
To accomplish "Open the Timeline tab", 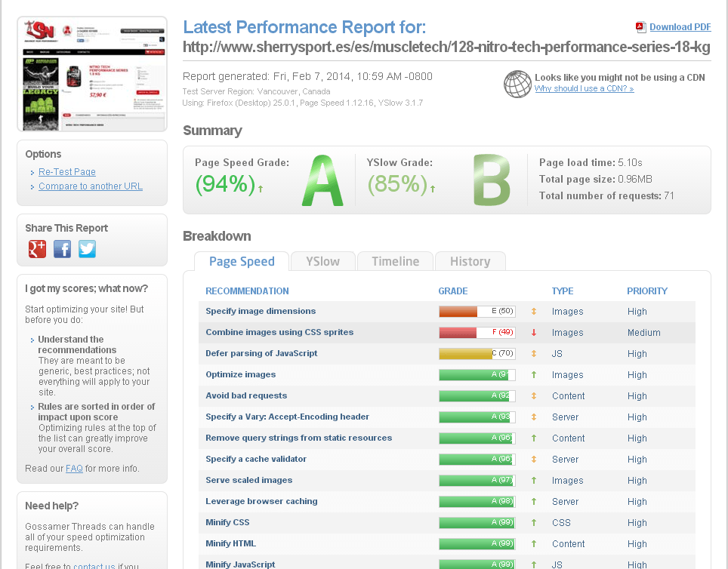I will point(395,261).
